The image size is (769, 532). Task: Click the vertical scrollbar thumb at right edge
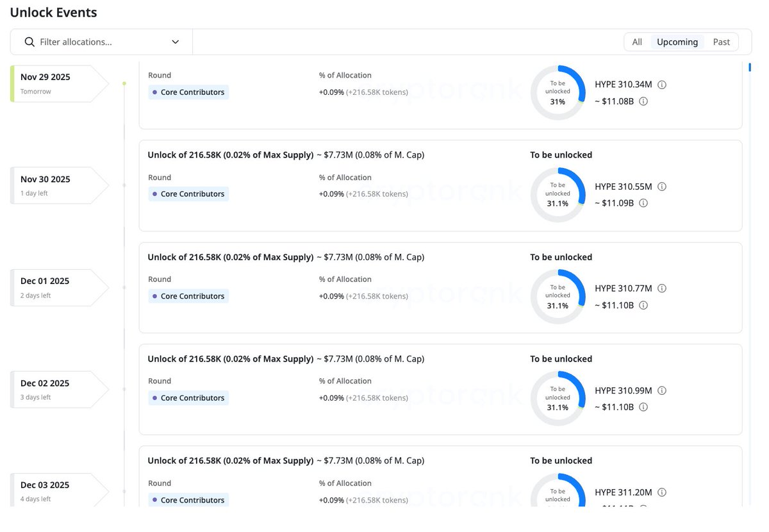(749, 67)
